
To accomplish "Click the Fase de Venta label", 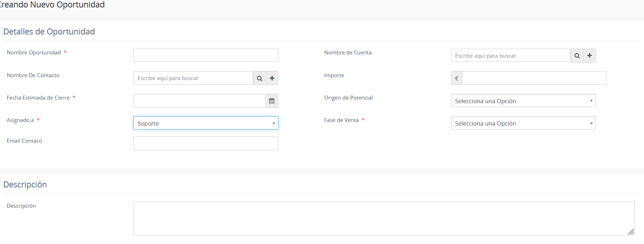I will [x=341, y=120].
